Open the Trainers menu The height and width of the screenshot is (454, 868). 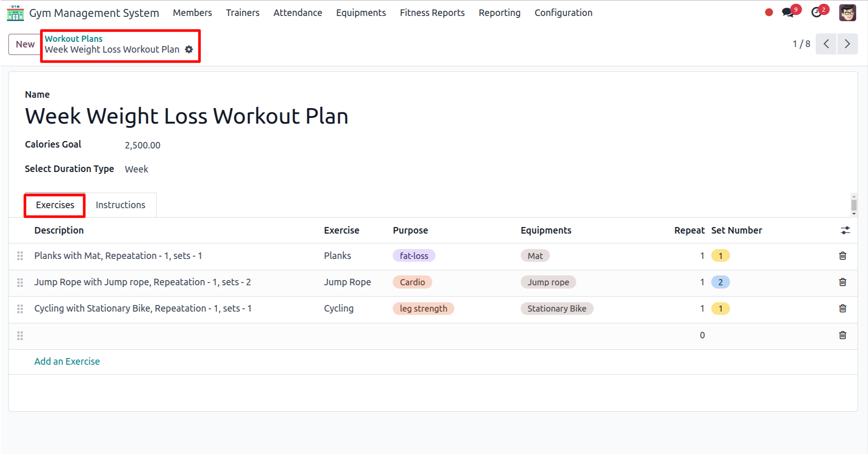click(x=243, y=13)
